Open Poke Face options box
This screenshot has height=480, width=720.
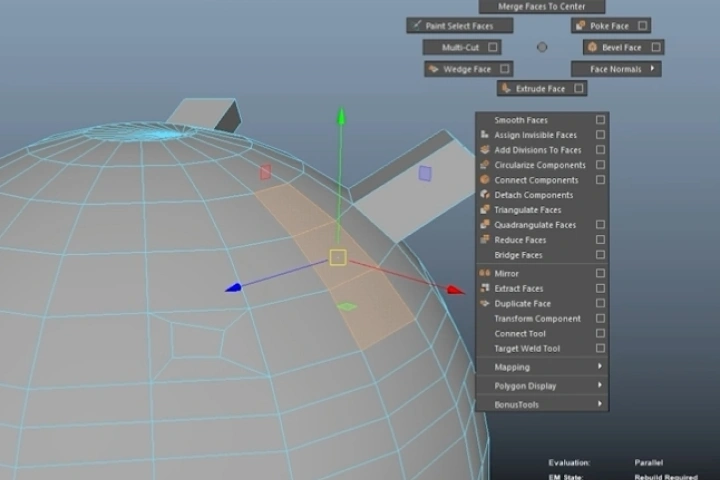[642, 25]
